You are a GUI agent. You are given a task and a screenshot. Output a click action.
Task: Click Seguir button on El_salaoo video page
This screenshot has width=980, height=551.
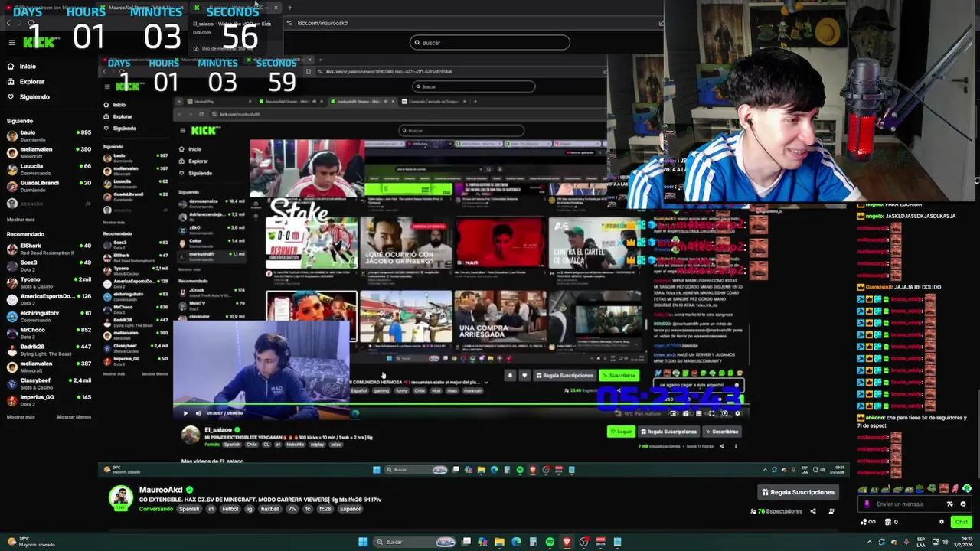[x=622, y=432]
